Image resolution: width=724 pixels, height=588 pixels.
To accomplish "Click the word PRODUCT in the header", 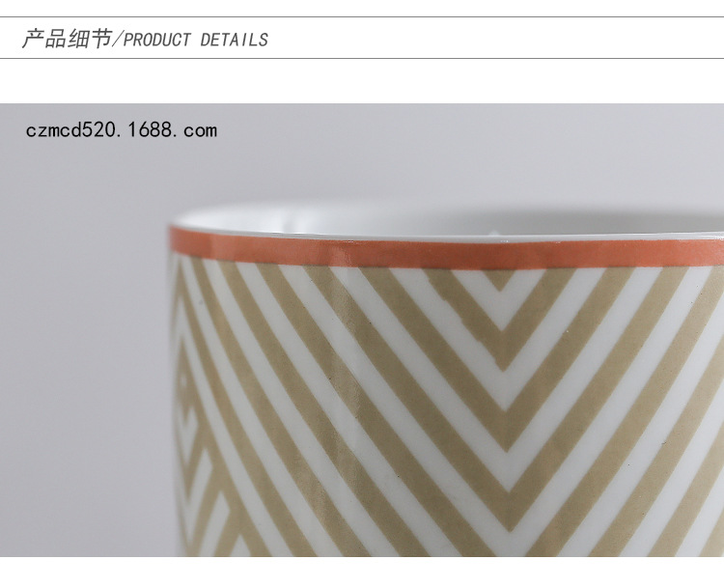I will click(x=157, y=40).
